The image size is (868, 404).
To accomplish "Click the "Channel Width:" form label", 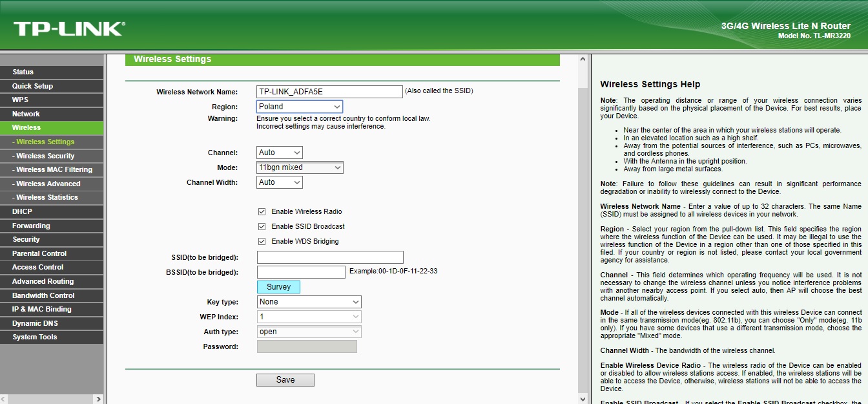I will (212, 182).
